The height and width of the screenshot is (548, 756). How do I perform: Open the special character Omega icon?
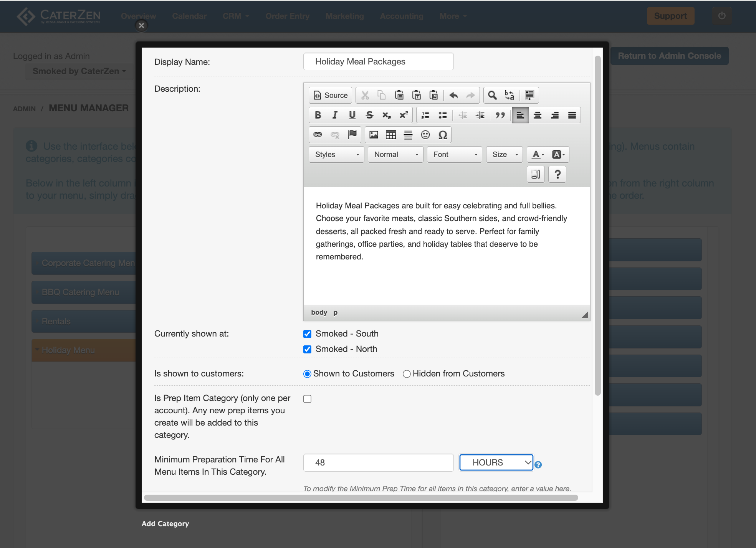tap(442, 135)
